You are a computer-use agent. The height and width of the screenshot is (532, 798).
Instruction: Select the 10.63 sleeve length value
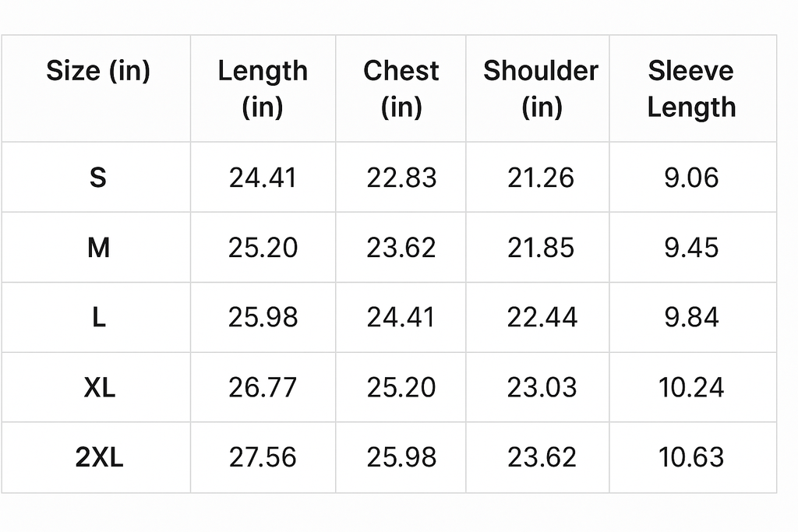coord(691,457)
